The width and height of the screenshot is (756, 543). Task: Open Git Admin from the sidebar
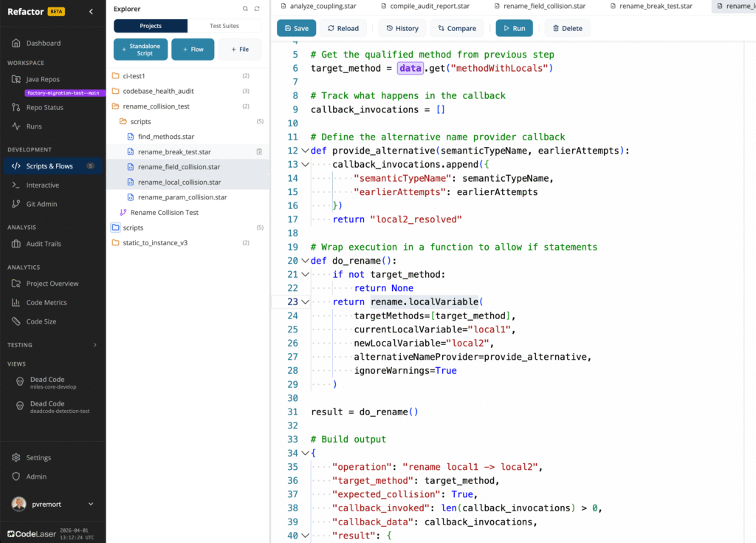point(41,204)
